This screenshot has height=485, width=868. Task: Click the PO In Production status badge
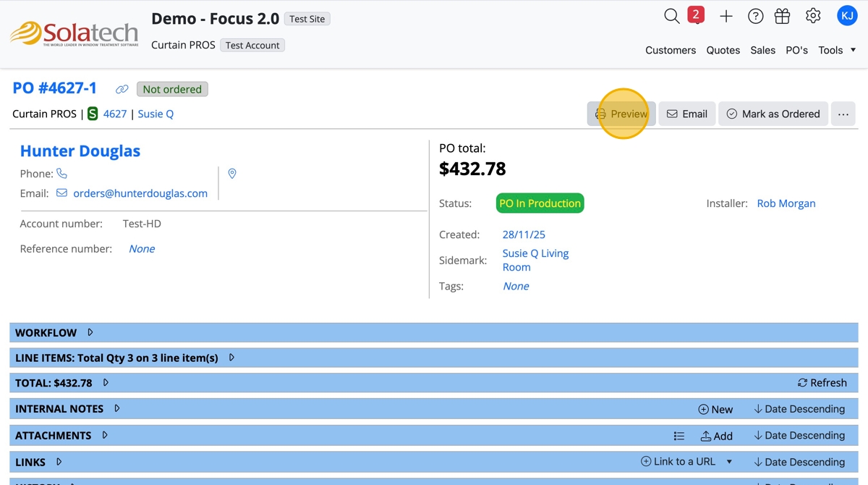coord(540,203)
